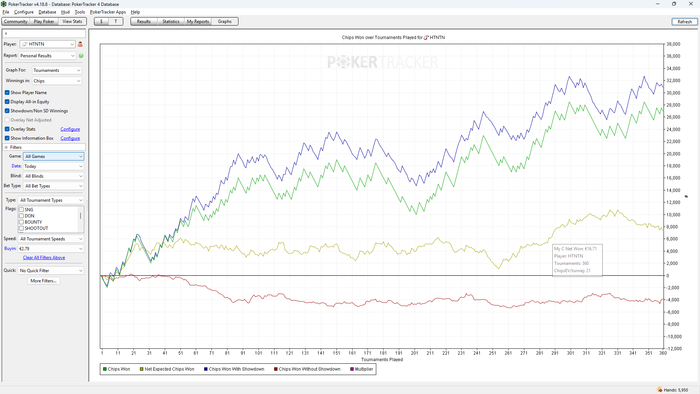Click Configure link beside Overlay Stats
The height and width of the screenshot is (394, 700).
pyautogui.click(x=70, y=129)
